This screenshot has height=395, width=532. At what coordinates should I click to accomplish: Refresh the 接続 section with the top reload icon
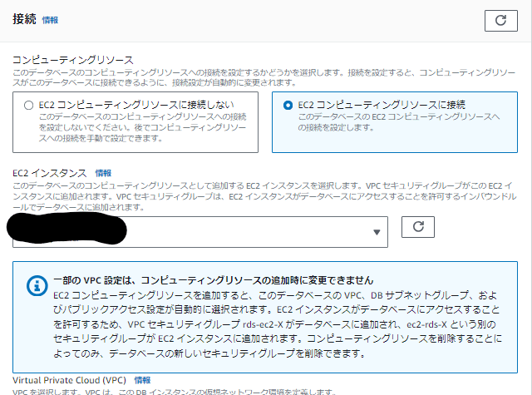[500, 21]
